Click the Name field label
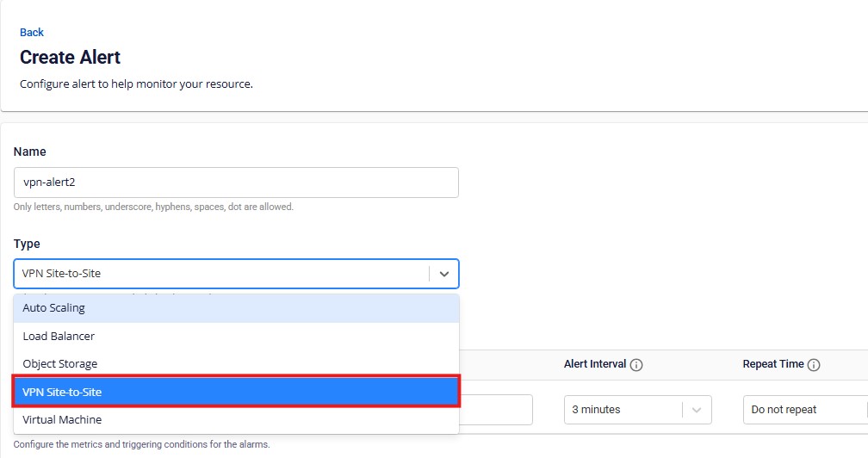Screen dimensions: 868x458 30,152
